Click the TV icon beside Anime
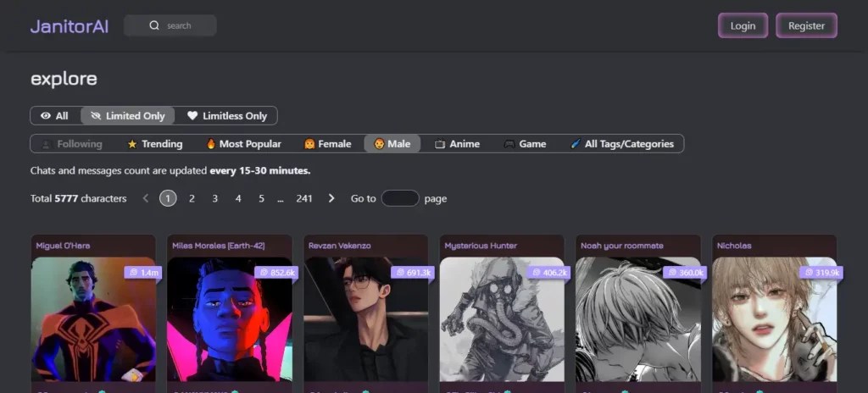The image size is (868, 393). click(x=440, y=144)
